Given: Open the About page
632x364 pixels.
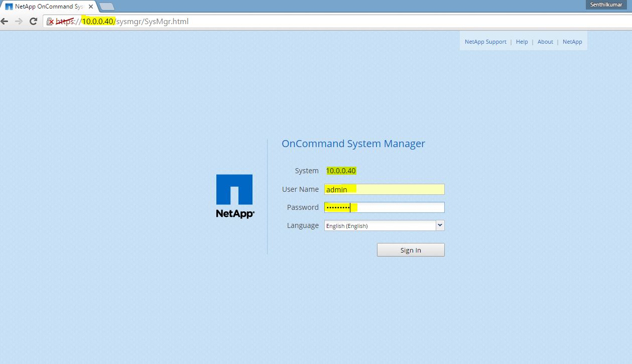Looking at the screenshot, I should tap(545, 41).
